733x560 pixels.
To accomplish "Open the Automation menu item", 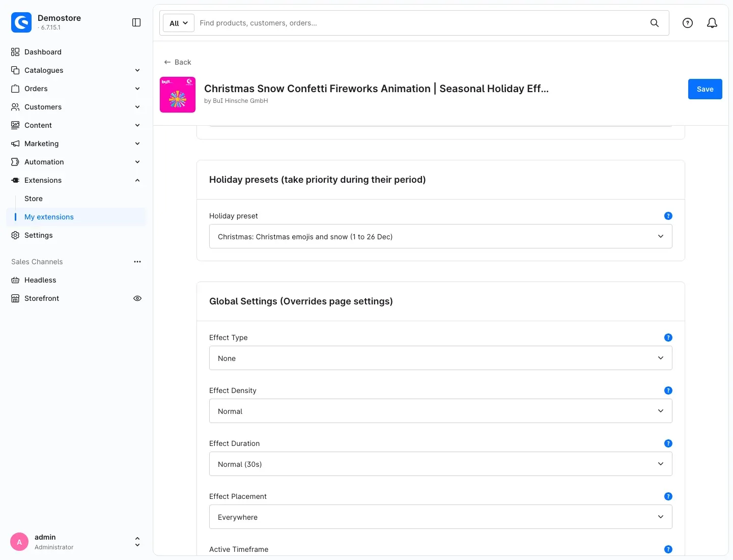I will [76, 162].
